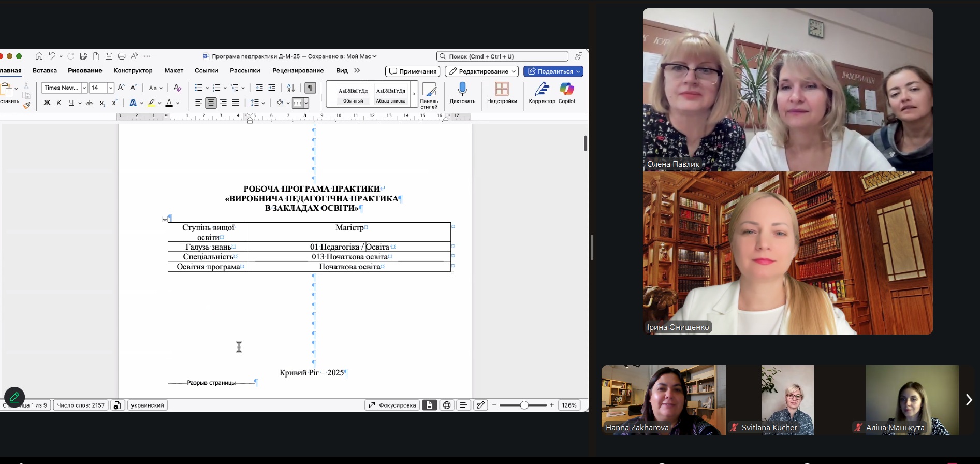
Task: Toggle paragraph marks display (¶)
Action: pyautogui.click(x=310, y=88)
